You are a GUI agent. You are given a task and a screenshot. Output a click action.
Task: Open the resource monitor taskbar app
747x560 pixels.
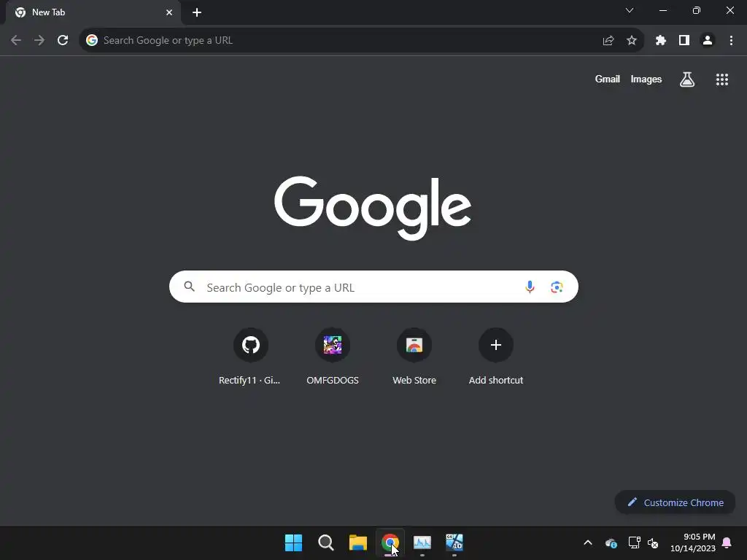click(x=422, y=542)
